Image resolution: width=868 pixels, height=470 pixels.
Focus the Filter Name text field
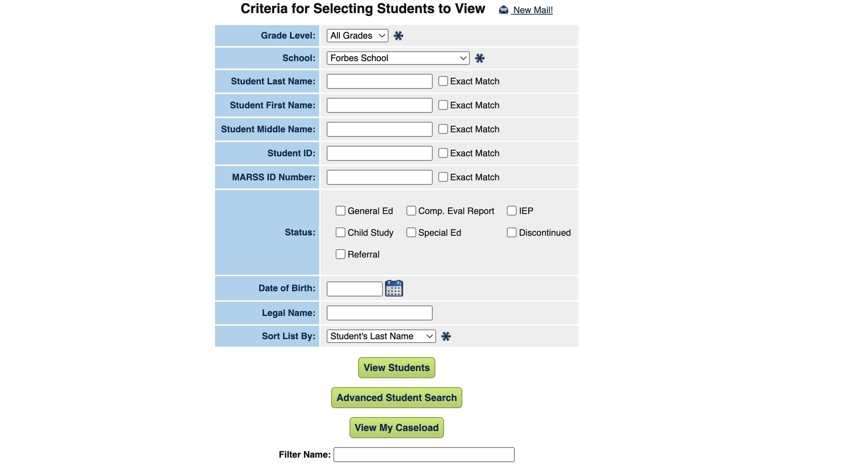pyautogui.click(x=424, y=455)
